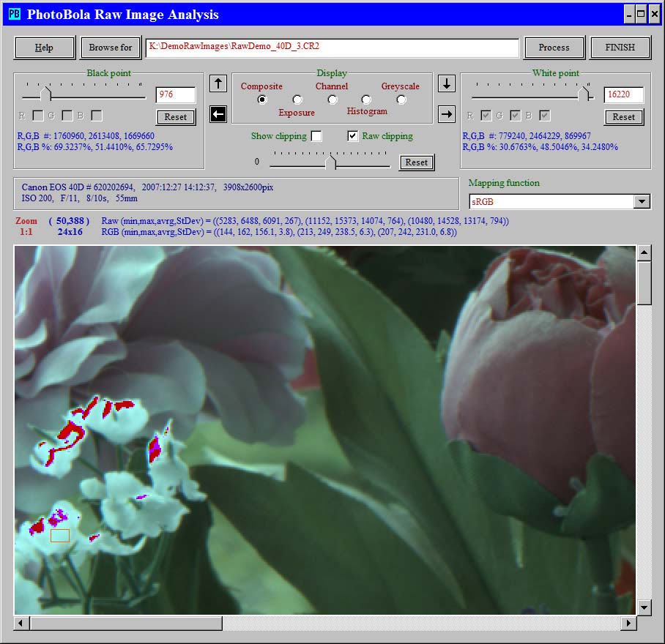
Task: Enable the Show clipping checkbox
Action: pos(316,136)
